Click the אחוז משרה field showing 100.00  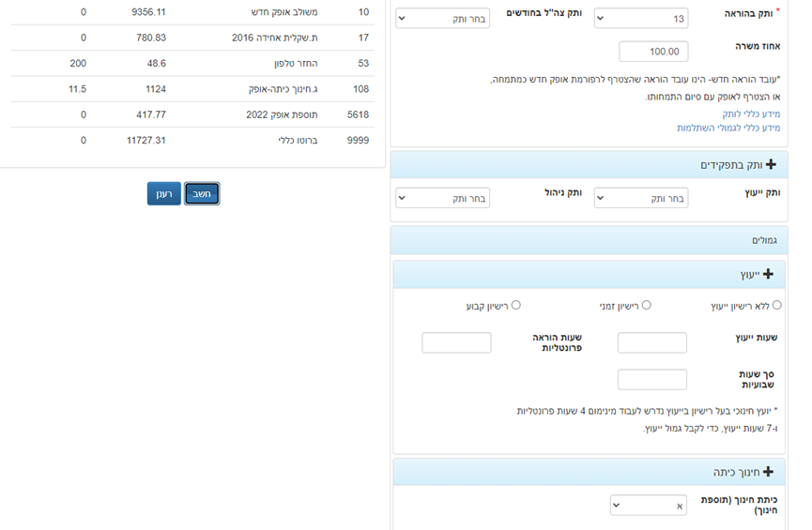coord(653,52)
